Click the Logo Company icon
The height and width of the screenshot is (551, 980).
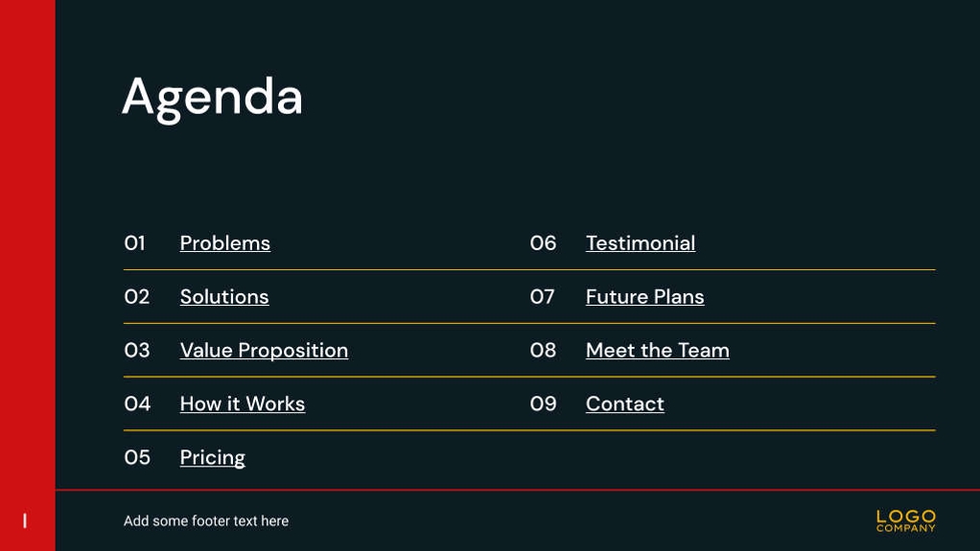(x=905, y=520)
